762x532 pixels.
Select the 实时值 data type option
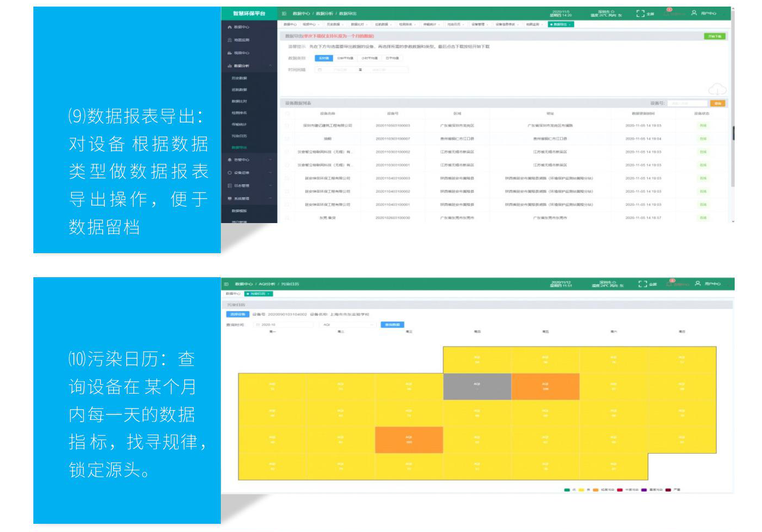[x=324, y=58]
